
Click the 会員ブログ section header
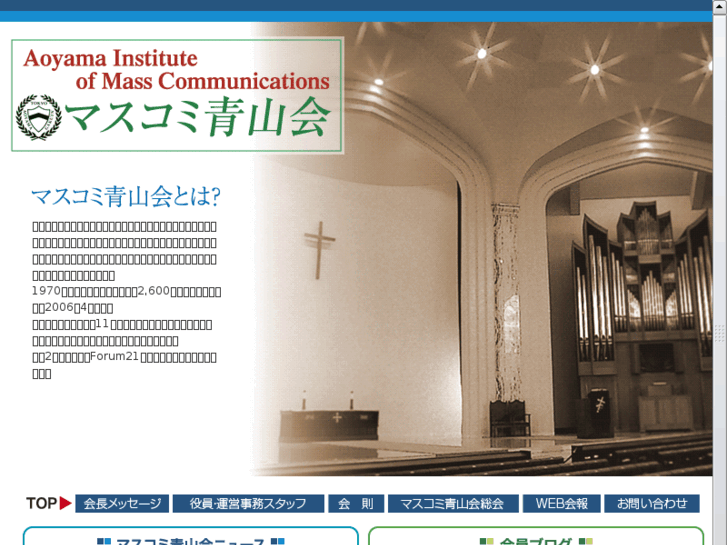536,541
